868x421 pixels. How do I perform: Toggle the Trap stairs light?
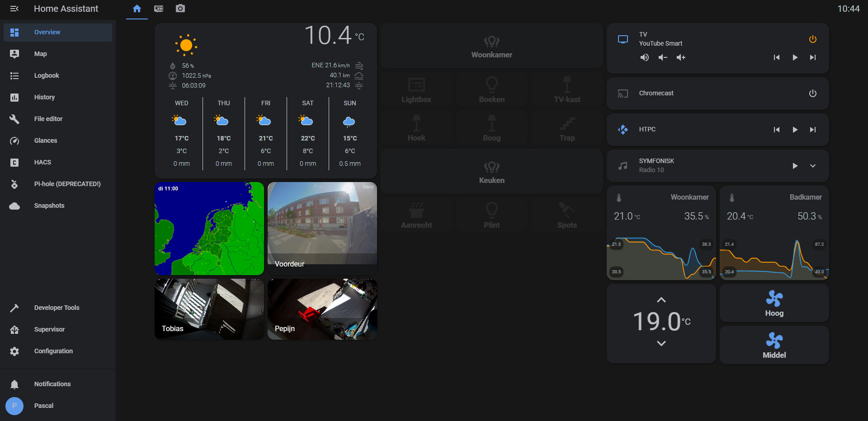[x=567, y=128]
